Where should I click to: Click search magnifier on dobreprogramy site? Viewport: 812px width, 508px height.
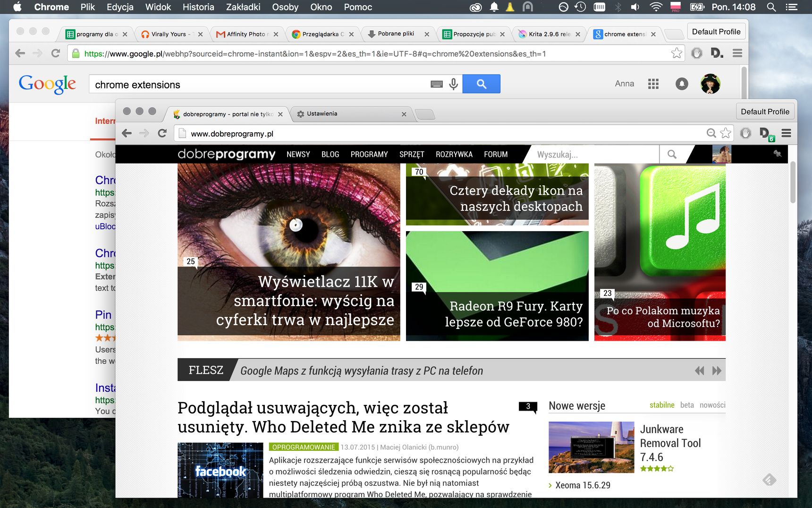click(x=672, y=154)
